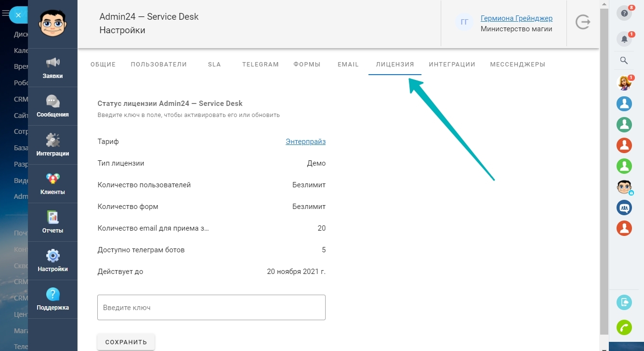Image resolution: width=644 pixels, height=351 pixels.
Task: Click the Тип лицензии row label
Action: [121, 163]
